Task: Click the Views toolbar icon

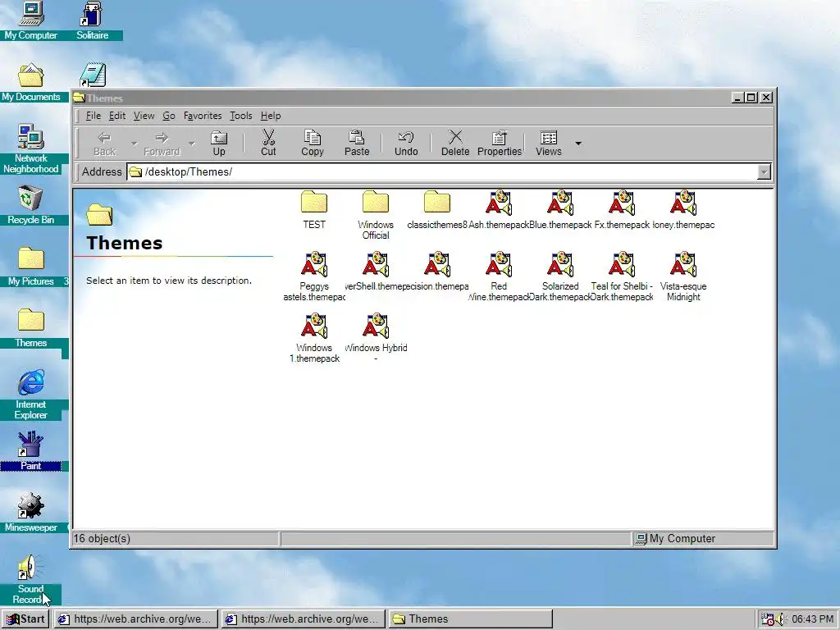Action: [x=549, y=138]
